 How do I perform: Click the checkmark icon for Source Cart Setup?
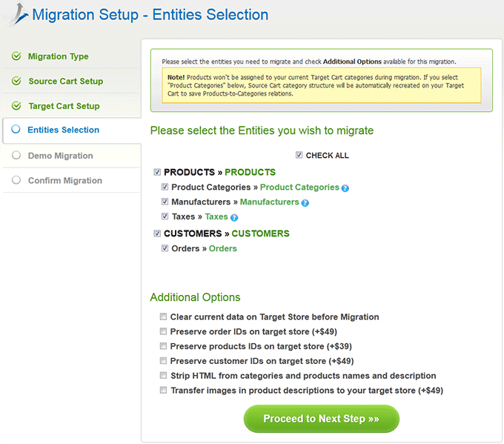point(16,81)
